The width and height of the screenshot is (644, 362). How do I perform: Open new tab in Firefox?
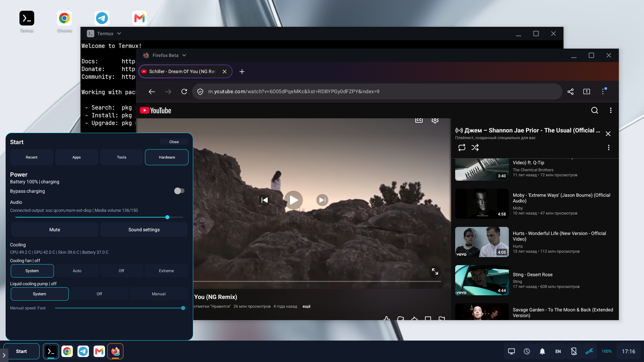click(x=242, y=71)
